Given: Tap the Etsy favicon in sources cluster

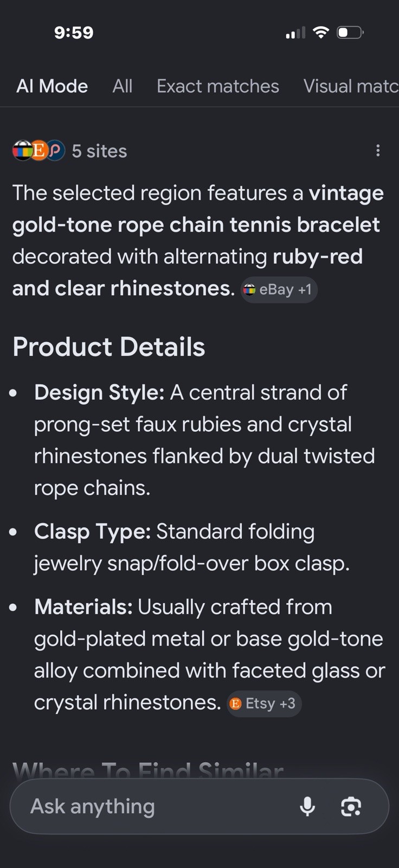Looking at the screenshot, I should click(38, 151).
